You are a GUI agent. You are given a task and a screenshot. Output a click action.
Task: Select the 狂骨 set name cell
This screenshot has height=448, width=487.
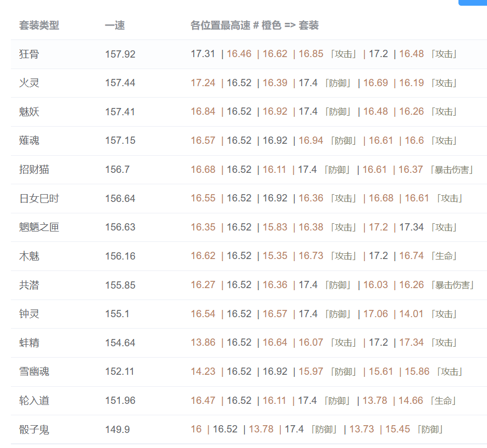(x=29, y=54)
